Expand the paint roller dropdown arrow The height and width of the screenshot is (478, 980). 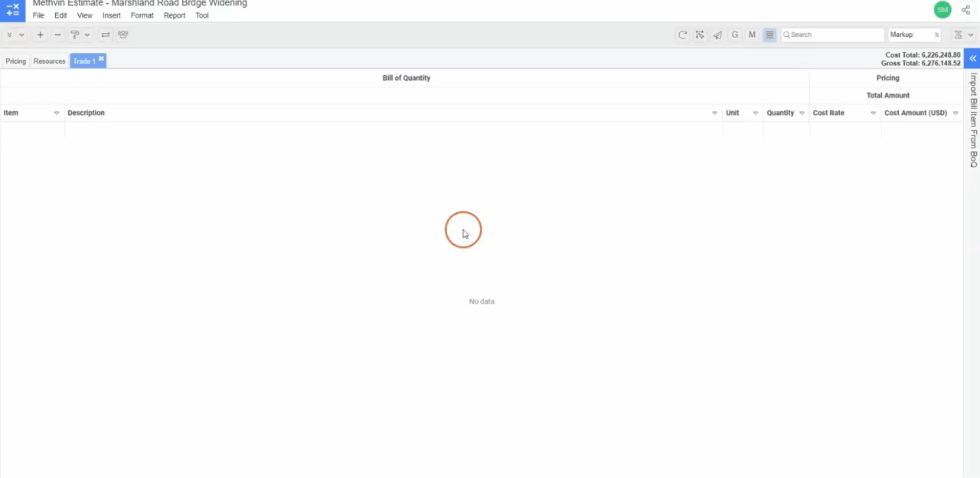pos(87,35)
